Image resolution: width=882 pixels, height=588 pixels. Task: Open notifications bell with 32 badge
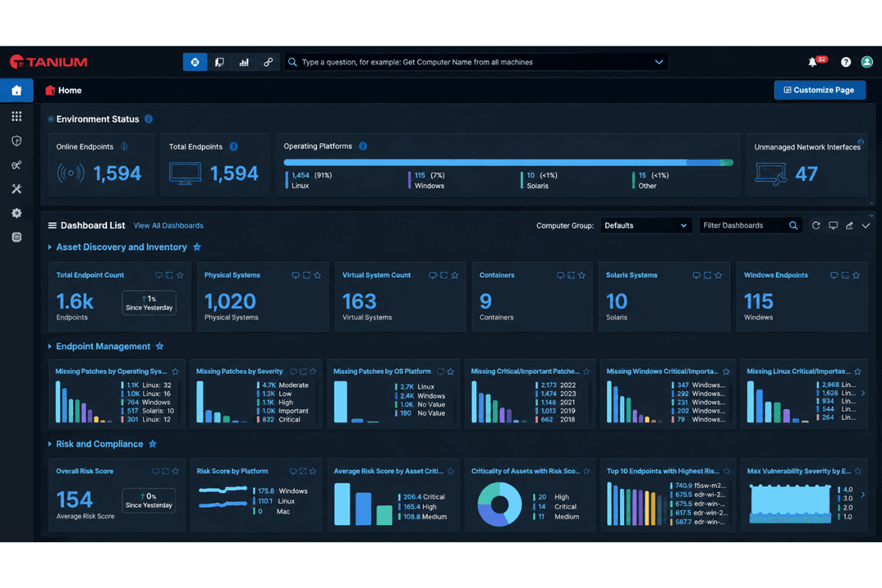tap(813, 62)
